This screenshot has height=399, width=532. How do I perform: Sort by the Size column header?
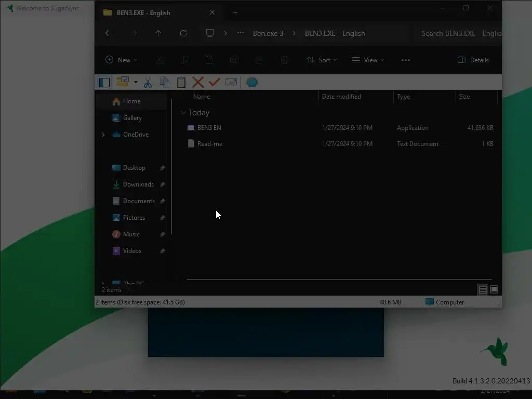point(464,97)
